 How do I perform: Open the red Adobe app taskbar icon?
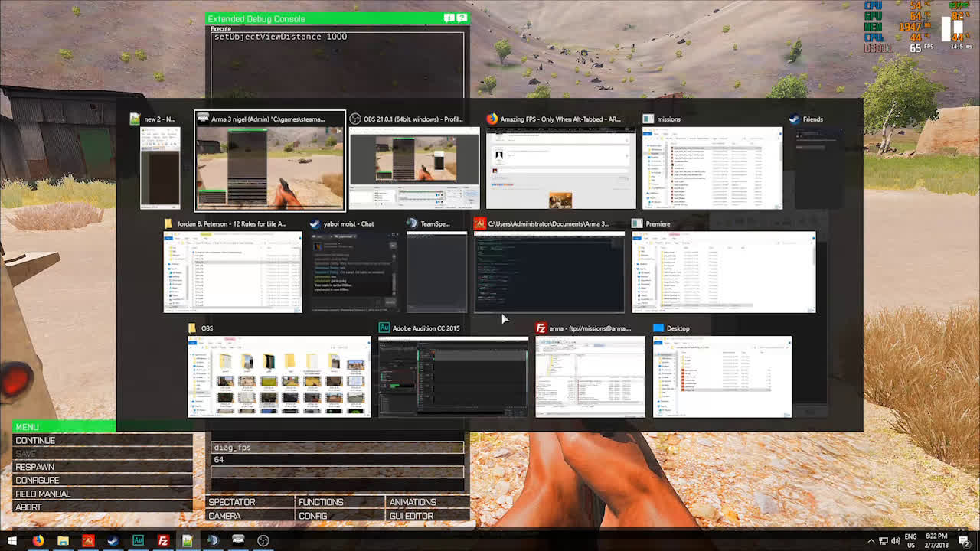point(88,540)
